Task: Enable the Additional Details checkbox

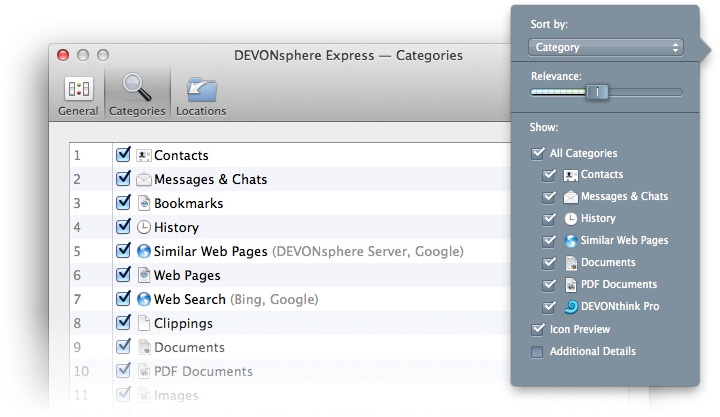Action: pos(538,352)
